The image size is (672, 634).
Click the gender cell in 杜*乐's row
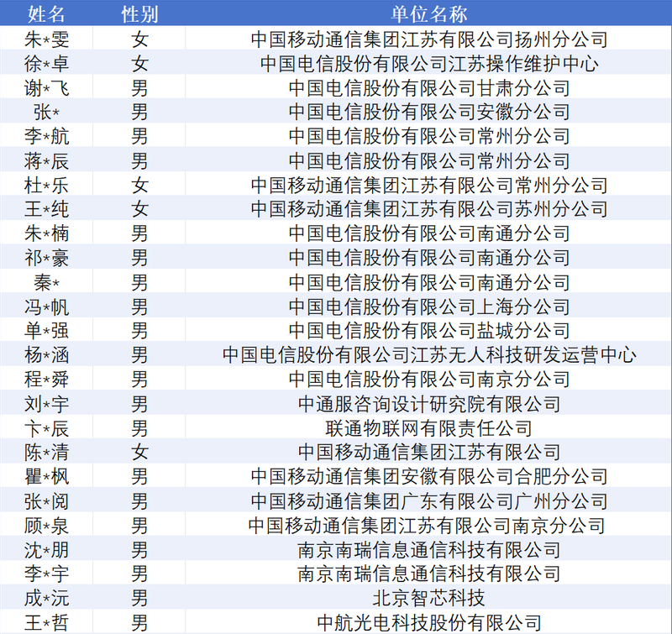[x=139, y=186]
